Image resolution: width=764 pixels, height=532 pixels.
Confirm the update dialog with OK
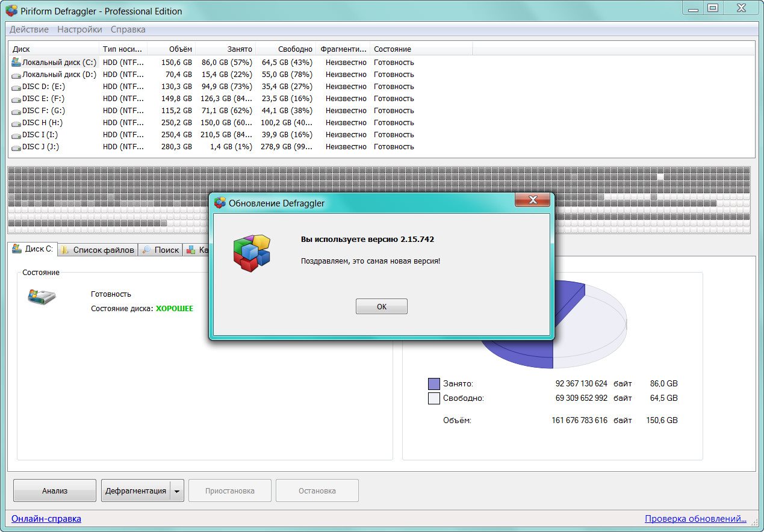pyautogui.click(x=382, y=306)
